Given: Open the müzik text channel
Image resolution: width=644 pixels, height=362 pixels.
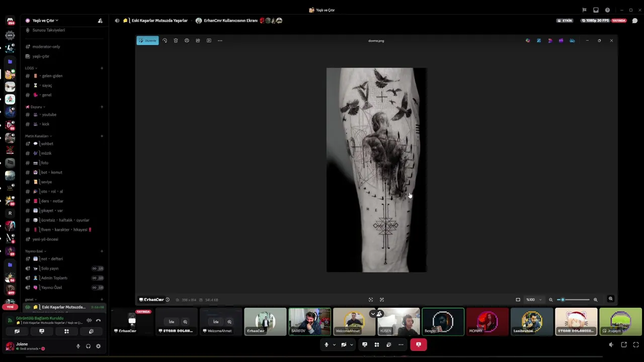Looking at the screenshot, I should point(65,153).
